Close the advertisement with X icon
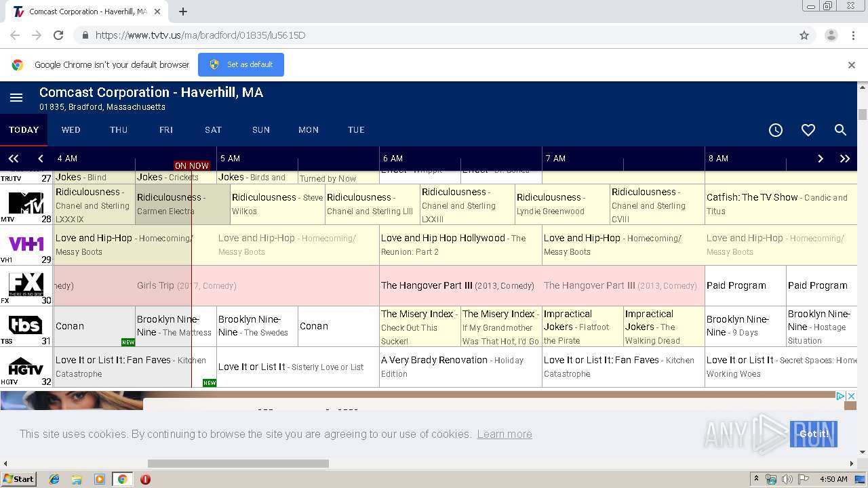 (852, 396)
